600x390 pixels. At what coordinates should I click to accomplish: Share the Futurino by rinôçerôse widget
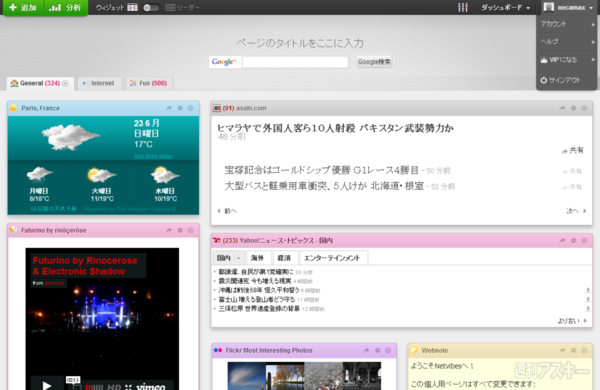coord(169,230)
